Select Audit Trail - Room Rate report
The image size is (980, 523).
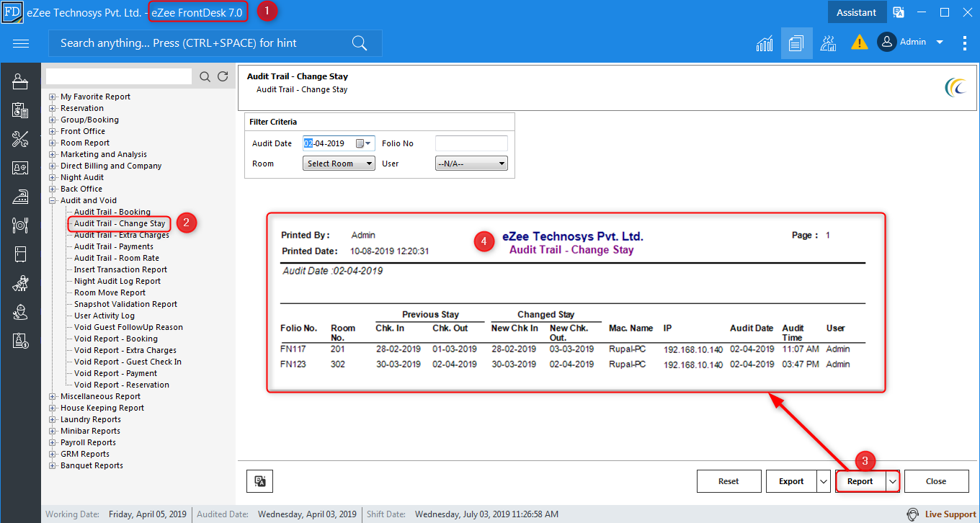pyautogui.click(x=117, y=258)
